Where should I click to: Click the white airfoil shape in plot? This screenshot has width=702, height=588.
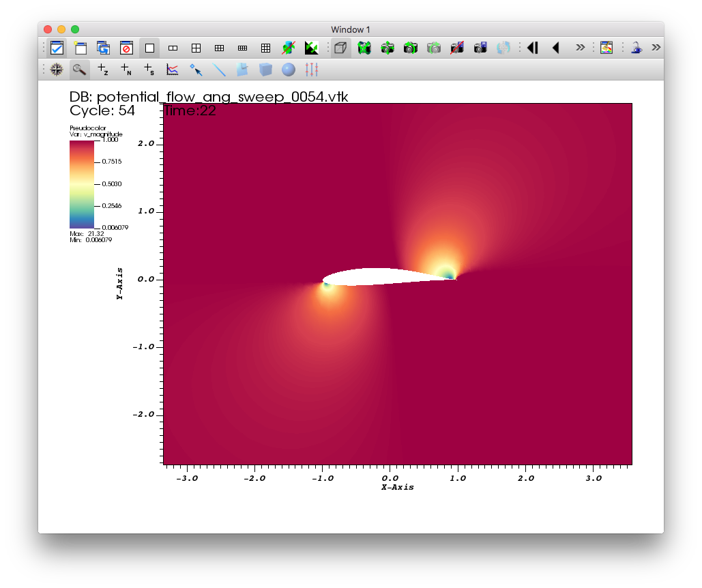coord(376,277)
